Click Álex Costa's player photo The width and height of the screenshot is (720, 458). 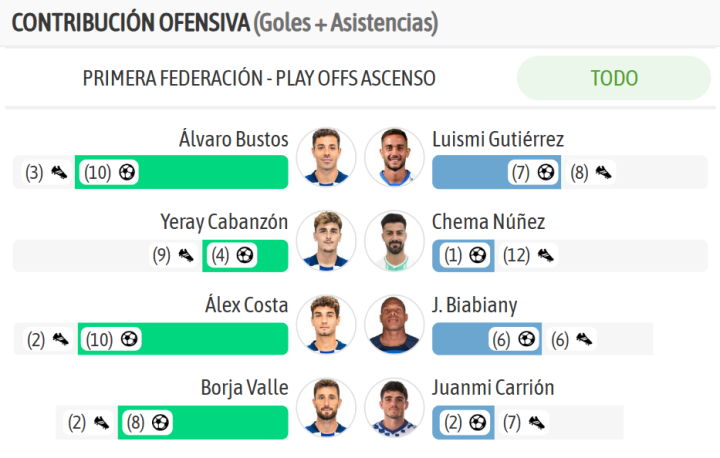[x=326, y=324]
